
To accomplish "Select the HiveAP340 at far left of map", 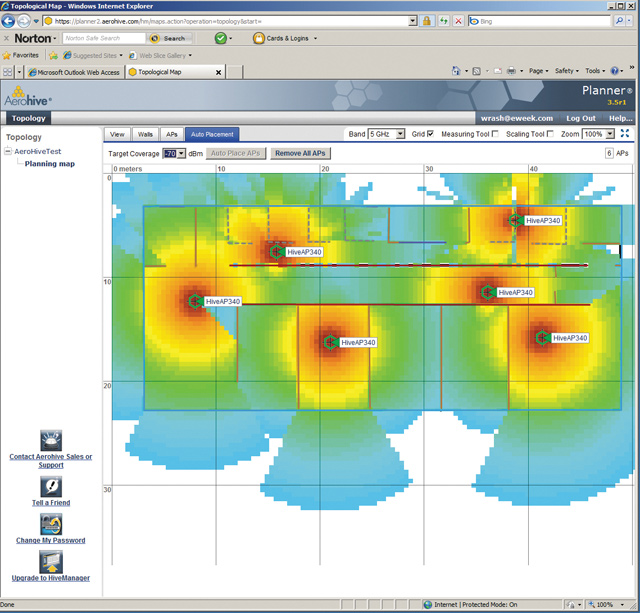I will point(195,301).
